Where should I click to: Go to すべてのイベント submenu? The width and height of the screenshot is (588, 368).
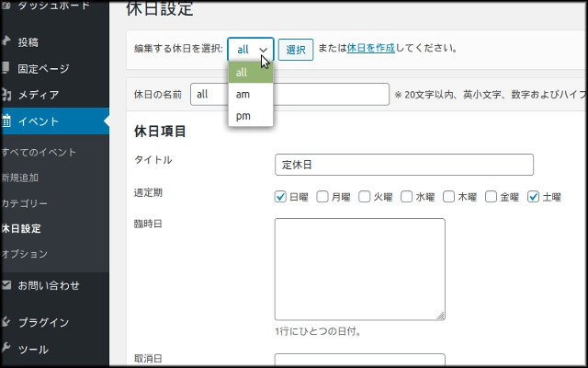[x=39, y=153]
